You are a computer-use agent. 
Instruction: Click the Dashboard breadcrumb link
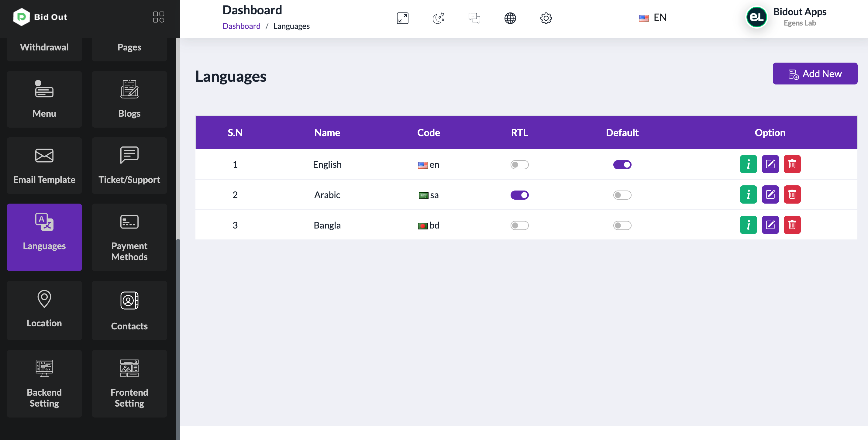(241, 26)
